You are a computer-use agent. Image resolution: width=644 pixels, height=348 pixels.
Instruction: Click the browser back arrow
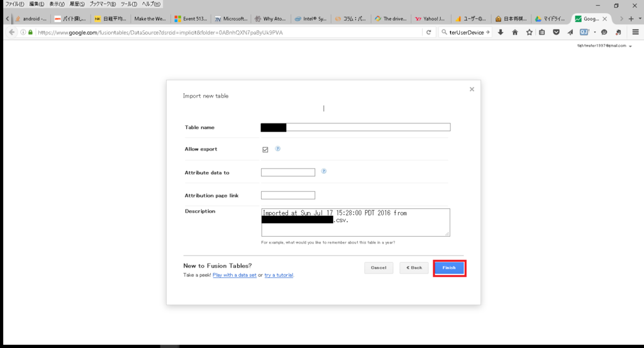click(x=12, y=33)
